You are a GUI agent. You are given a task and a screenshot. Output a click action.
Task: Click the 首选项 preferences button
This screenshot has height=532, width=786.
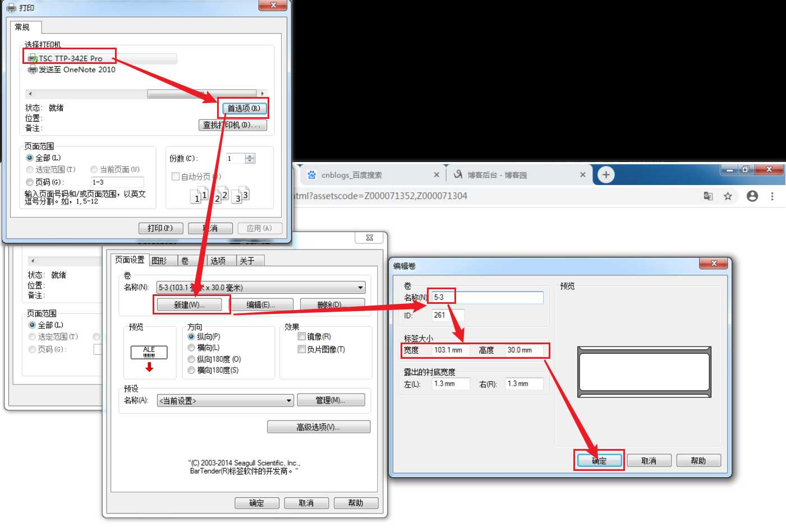pos(243,108)
